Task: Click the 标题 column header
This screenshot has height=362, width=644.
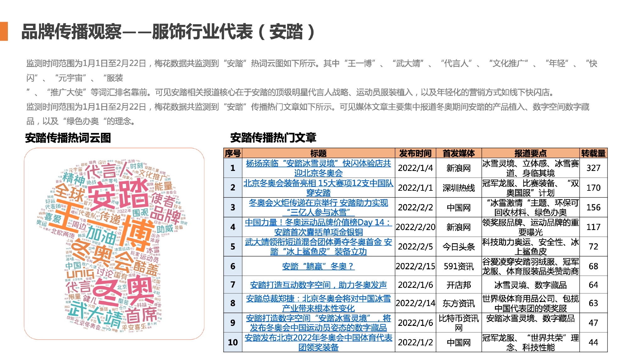Action: click(318, 153)
